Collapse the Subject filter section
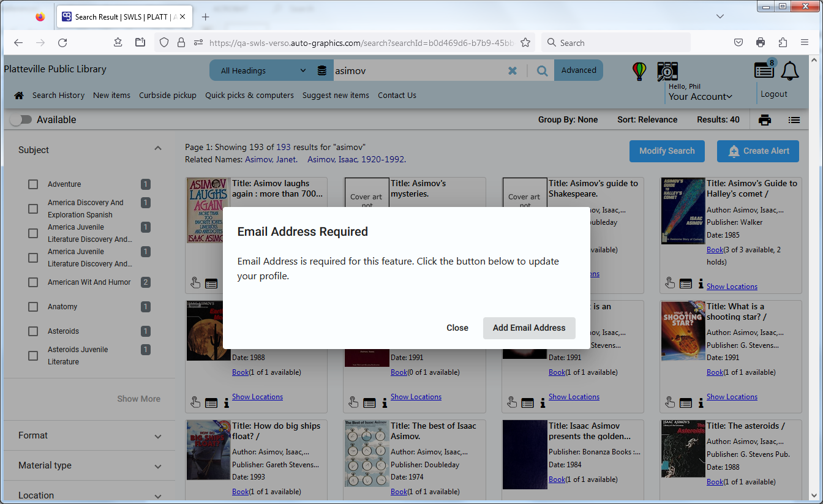The height and width of the screenshot is (504, 823). click(x=158, y=149)
